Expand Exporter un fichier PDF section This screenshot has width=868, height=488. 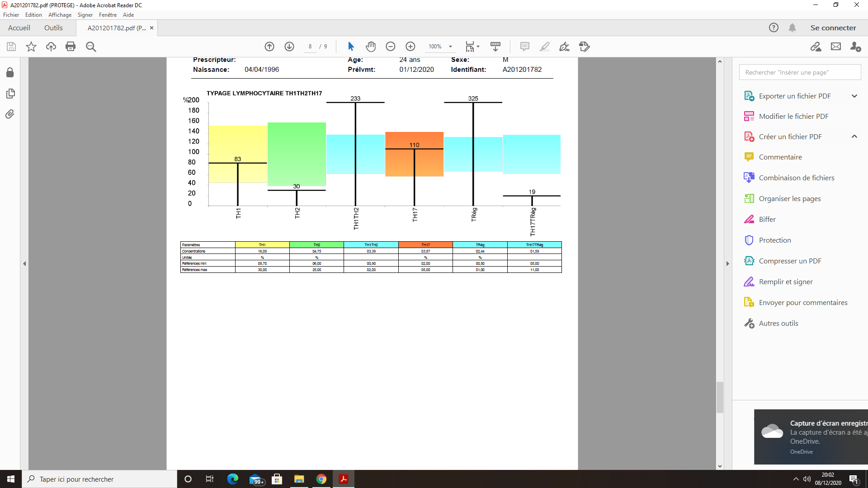[854, 96]
